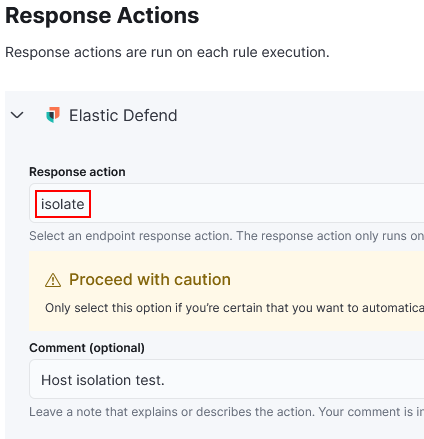Click the "Response Actions" page heading

point(102,16)
